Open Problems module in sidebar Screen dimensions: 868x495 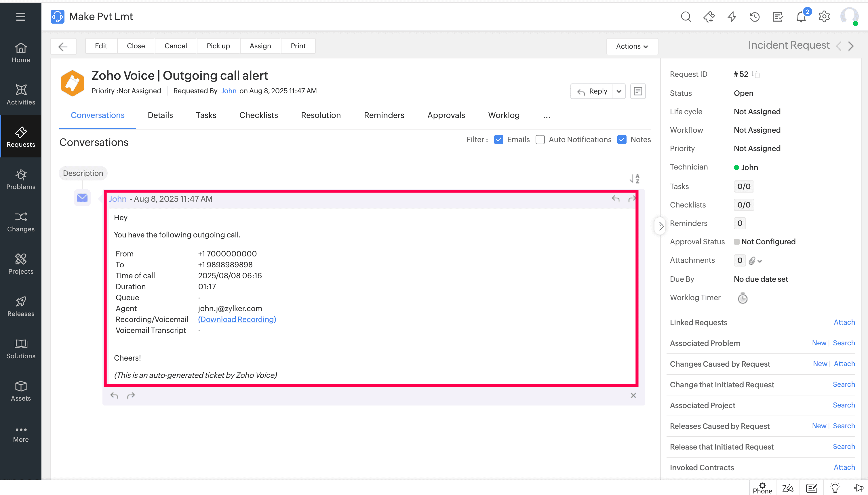pos(21,180)
